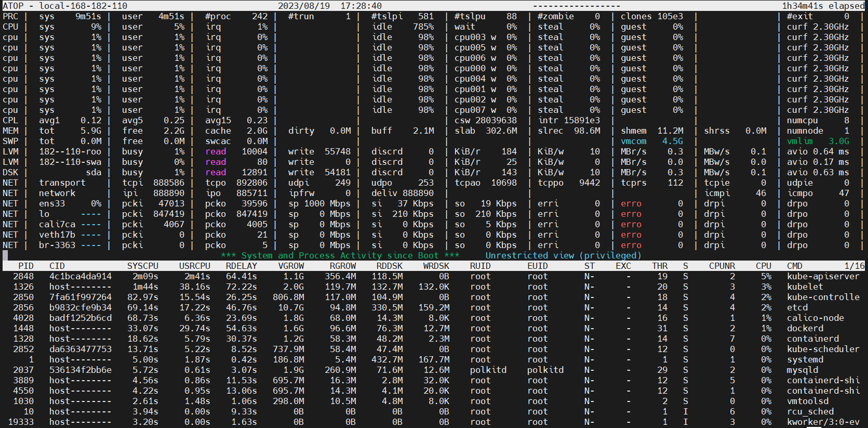
Task: Click the #zombie counter label
Action: click(556, 16)
